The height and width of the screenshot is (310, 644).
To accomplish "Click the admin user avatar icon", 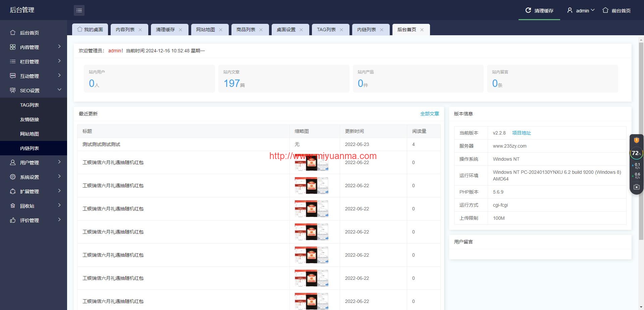I will 570,10.
